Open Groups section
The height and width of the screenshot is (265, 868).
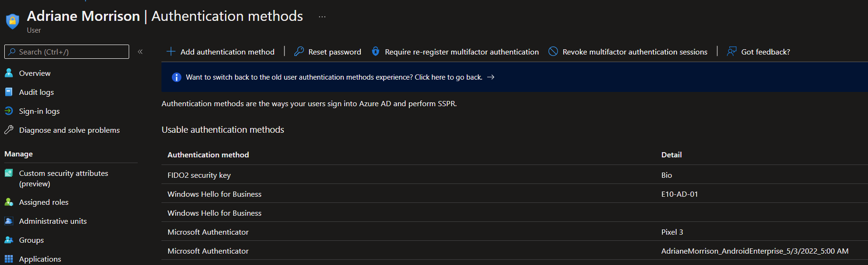(x=31, y=240)
